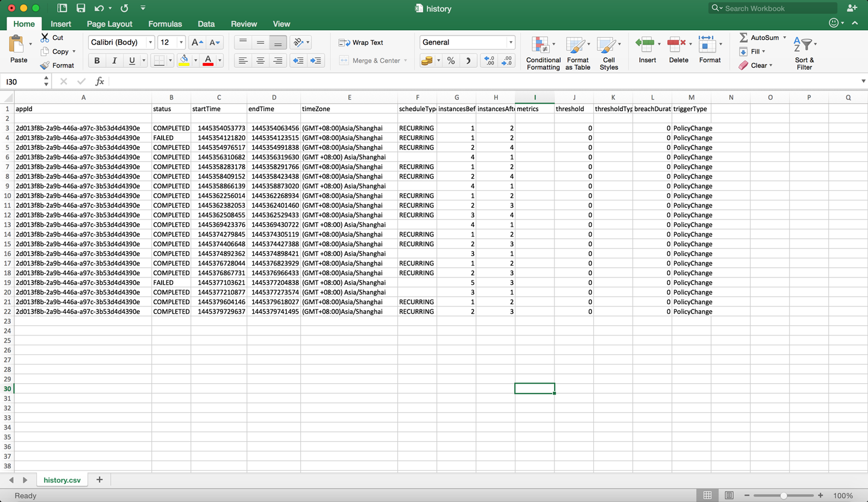Click the Percent Style icon
Image resolution: width=868 pixels, height=502 pixels.
tap(451, 61)
